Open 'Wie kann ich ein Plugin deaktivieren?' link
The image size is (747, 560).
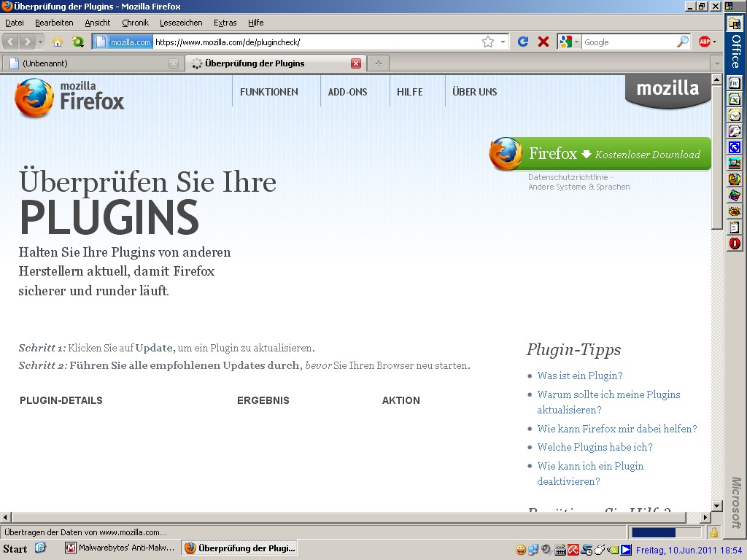click(590, 473)
